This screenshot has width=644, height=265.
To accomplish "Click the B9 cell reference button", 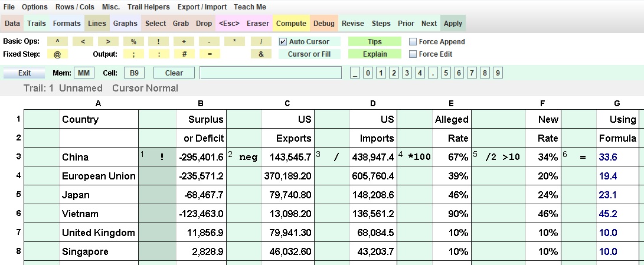I will [x=135, y=73].
